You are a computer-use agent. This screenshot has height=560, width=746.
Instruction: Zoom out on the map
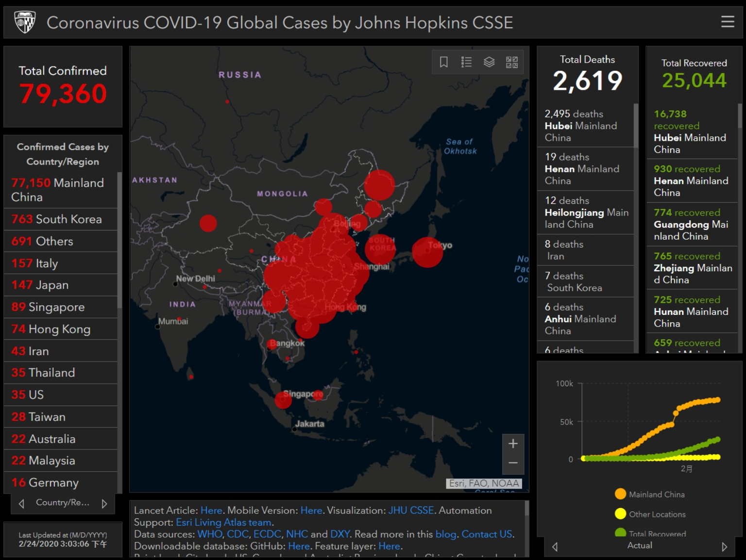[x=513, y=463]
